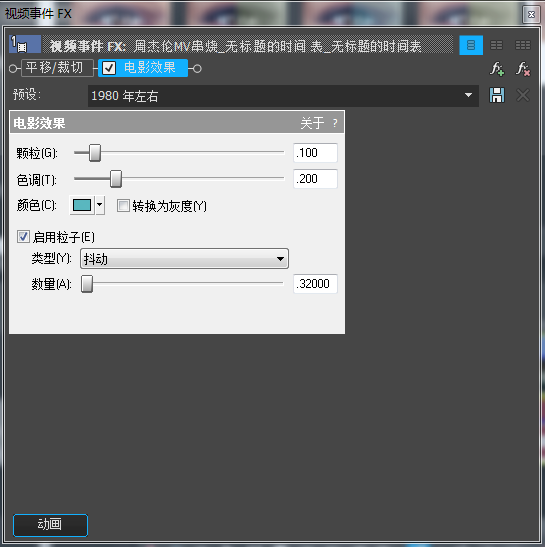This screenshot has width=545, height=547.
Task: Click the 数量 amount value field
Action: [315, 284]
